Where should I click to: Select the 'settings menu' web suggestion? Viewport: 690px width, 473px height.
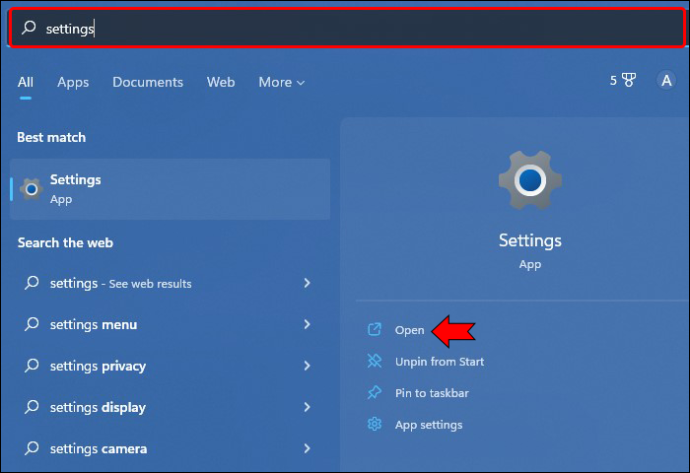click(x=170, y=324)
